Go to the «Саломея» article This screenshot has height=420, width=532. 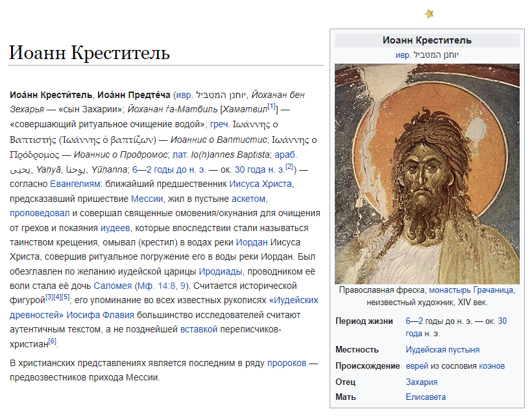tap(113, 286)
